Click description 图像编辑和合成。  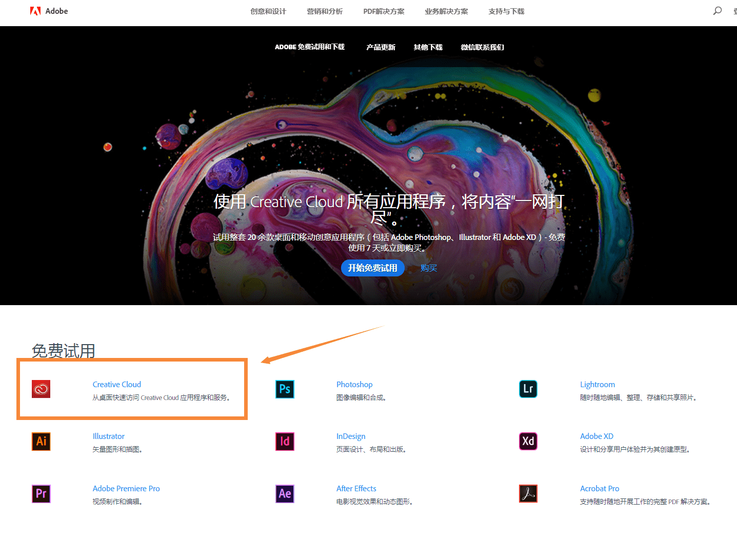(361, 397)
